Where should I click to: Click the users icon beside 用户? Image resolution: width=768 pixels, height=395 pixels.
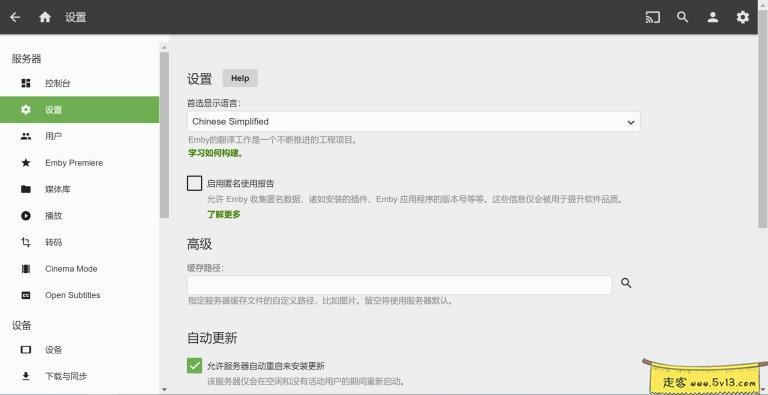[x=26, y=136]
